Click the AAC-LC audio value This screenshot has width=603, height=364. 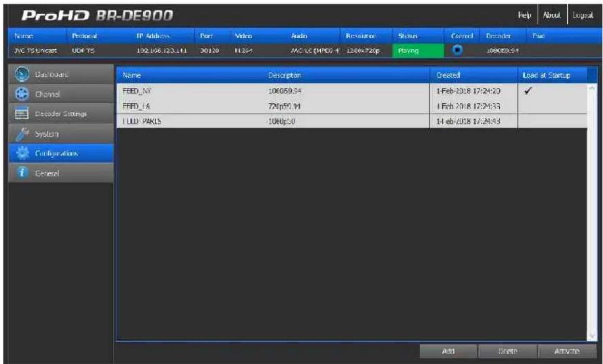point(316,51)
